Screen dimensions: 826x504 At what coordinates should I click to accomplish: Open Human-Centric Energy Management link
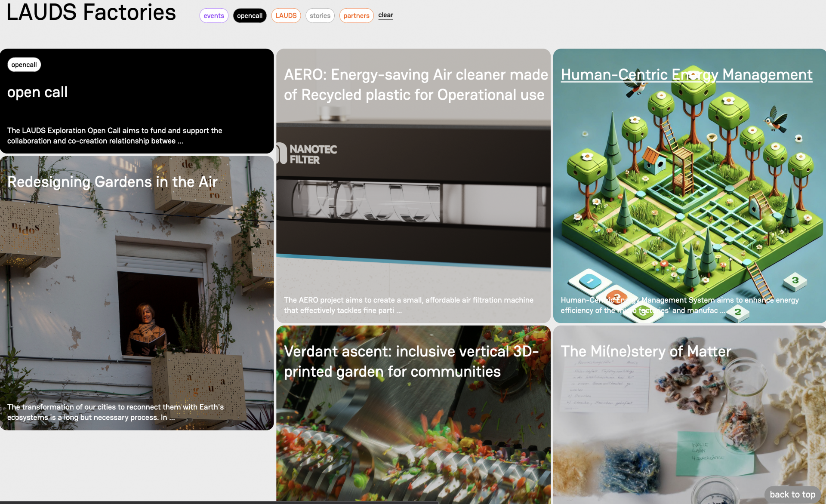click(686, 75)
